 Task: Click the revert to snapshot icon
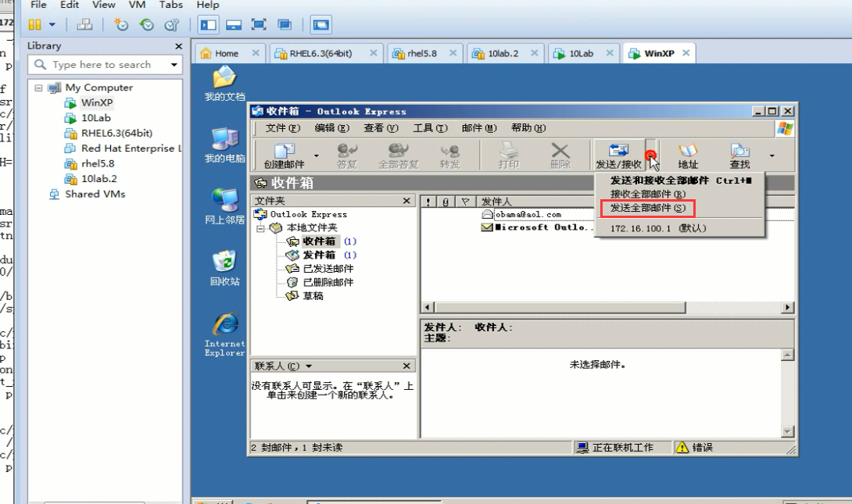point(146,24)
